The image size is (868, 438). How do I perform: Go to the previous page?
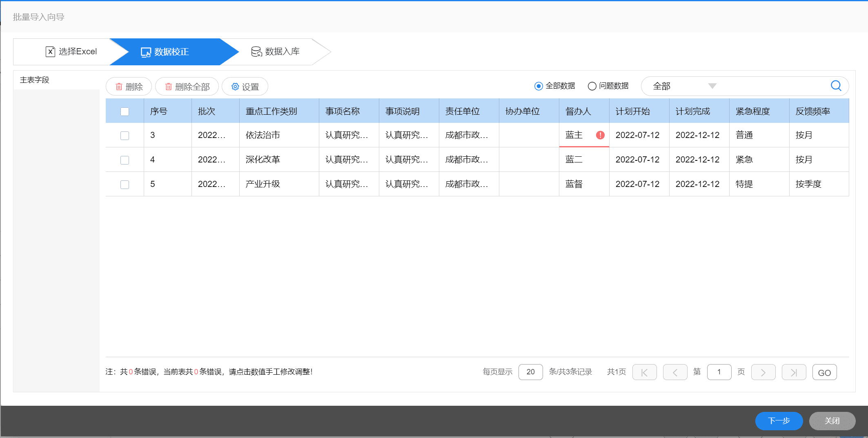(x=675, y=372)
